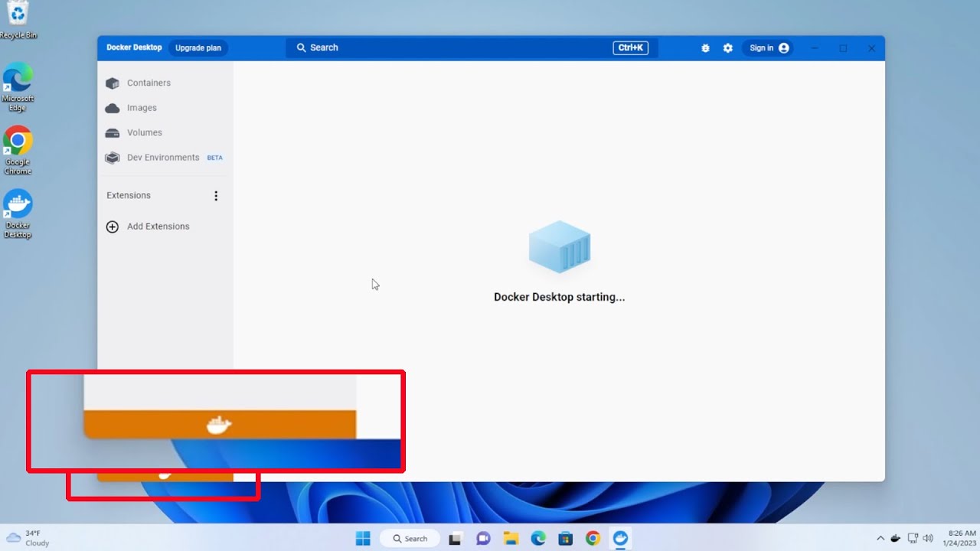The height and width of the screenshot is (551, 980).
Task: Maximize the Docker Desktop window
Action: (843, 48)
